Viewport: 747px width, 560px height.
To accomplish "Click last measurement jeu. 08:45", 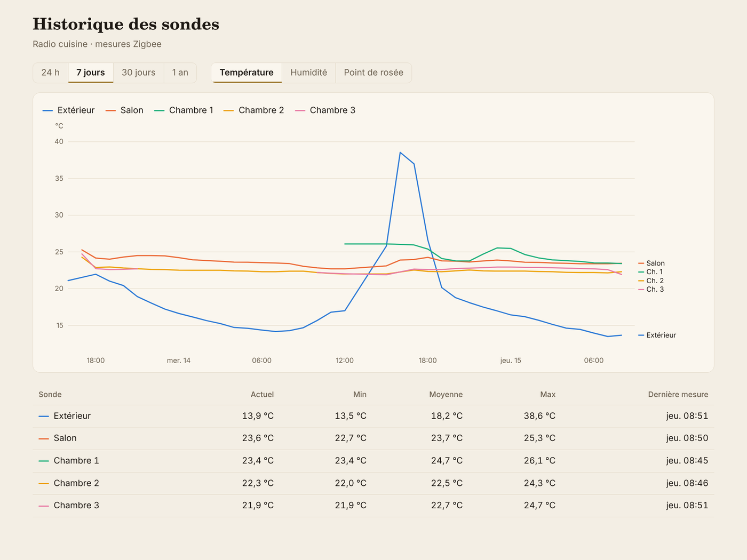I will [687, 461].
